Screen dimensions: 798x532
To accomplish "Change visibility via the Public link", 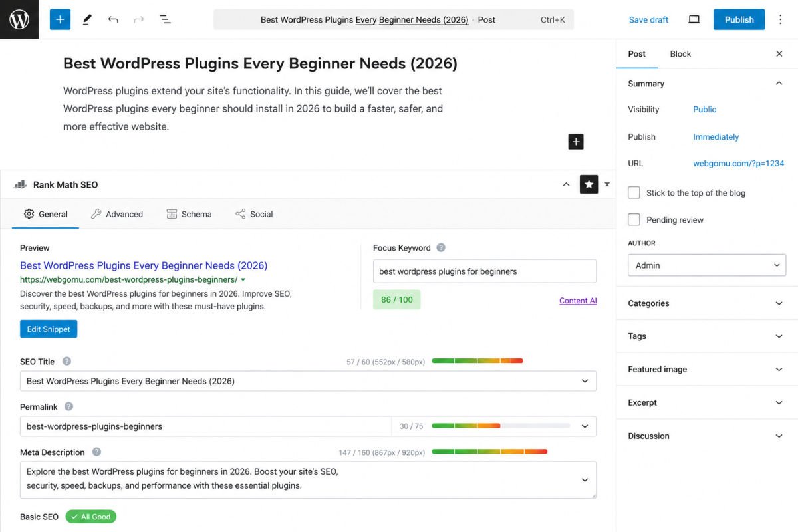I will (x=704, y=110).
